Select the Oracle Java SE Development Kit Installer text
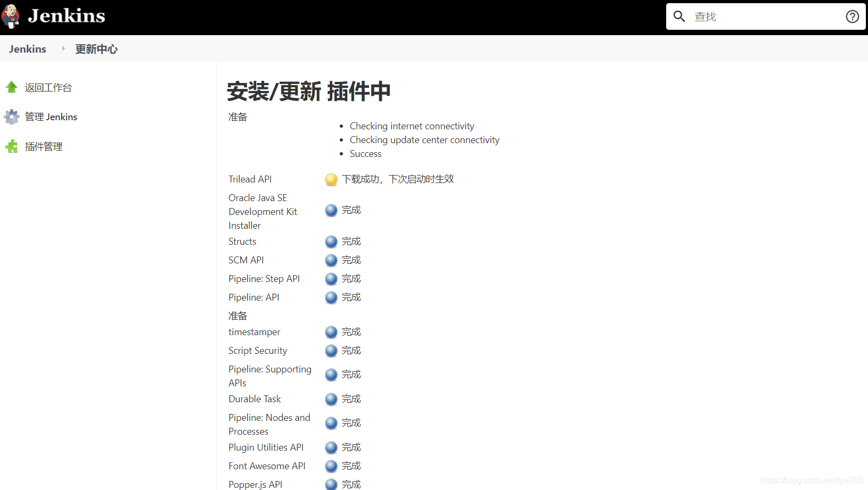The width and height of the screenshot is (868, 490). (263, 212)
